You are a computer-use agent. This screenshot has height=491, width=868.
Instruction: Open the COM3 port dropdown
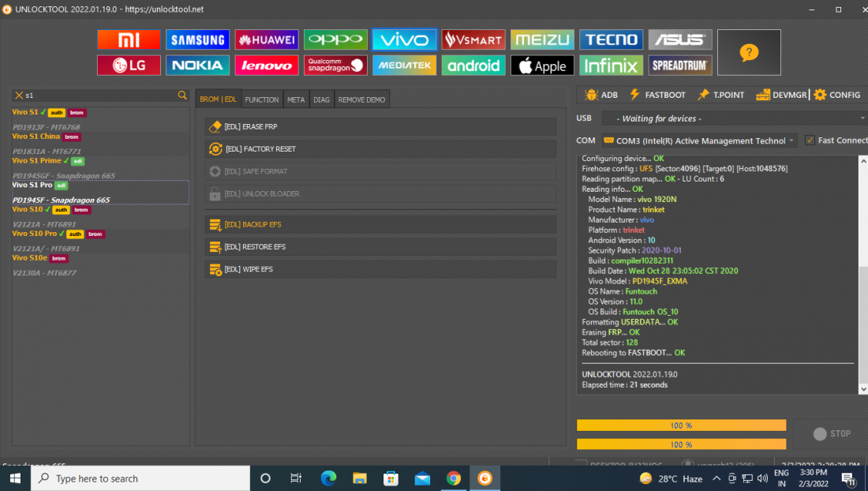[700, 141]
